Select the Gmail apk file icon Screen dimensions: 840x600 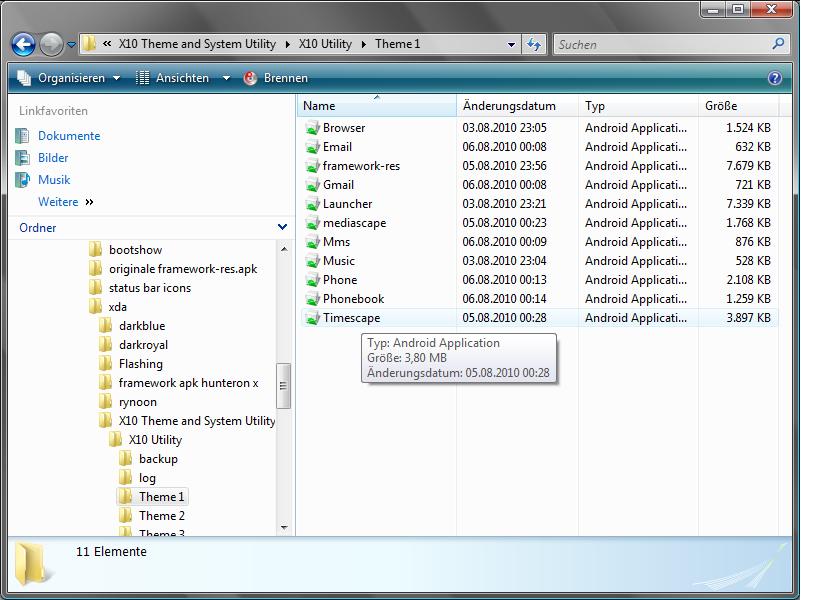312,185
